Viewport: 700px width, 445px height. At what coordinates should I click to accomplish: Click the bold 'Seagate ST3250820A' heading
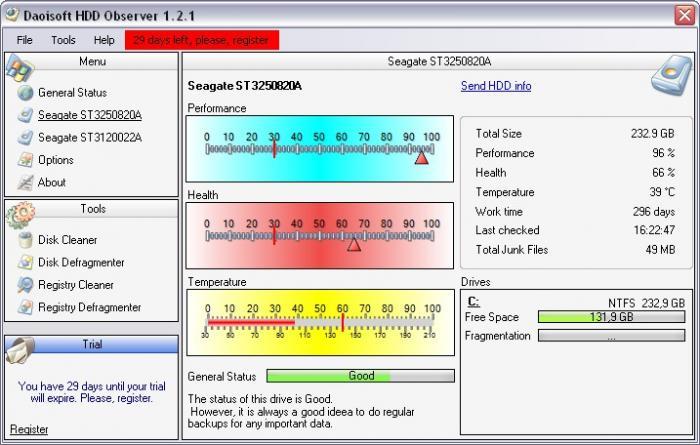tap(245, 86)
